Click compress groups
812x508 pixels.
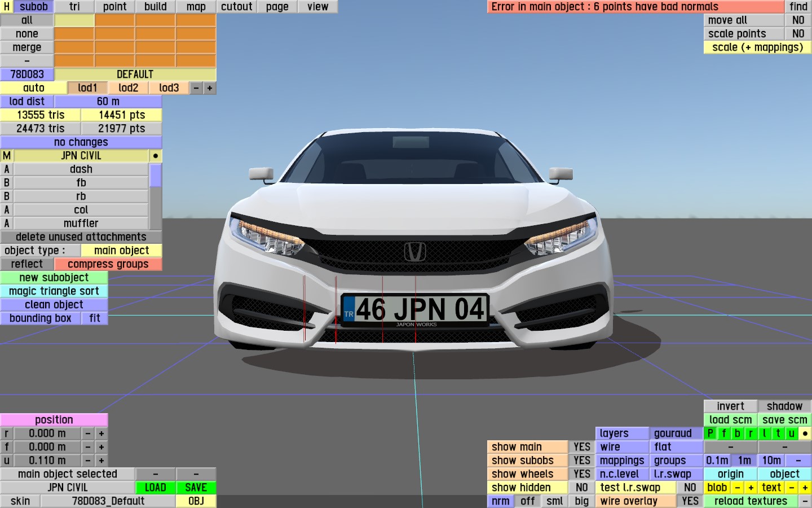(108, 264)
